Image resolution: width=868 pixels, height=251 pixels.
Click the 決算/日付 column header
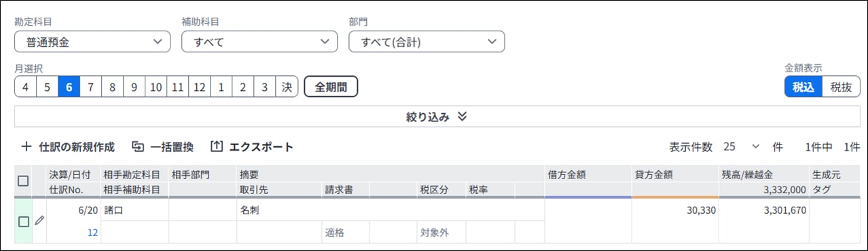(73, 174)
